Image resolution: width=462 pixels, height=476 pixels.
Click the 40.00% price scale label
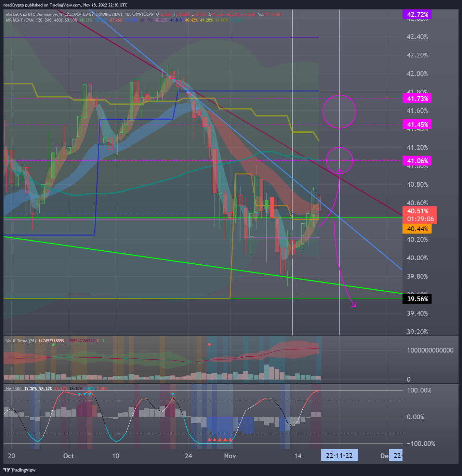[x=417, y=258]
